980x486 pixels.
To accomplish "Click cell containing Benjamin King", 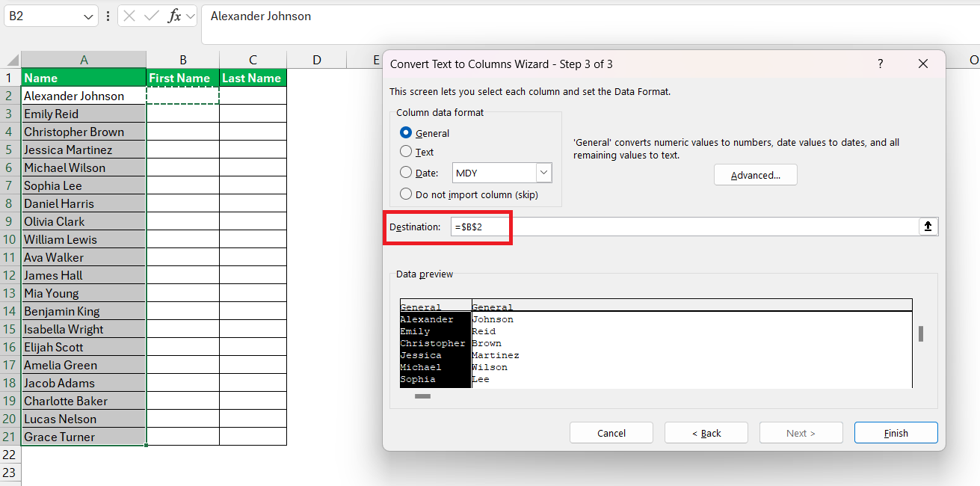I will tap(84, 311).
